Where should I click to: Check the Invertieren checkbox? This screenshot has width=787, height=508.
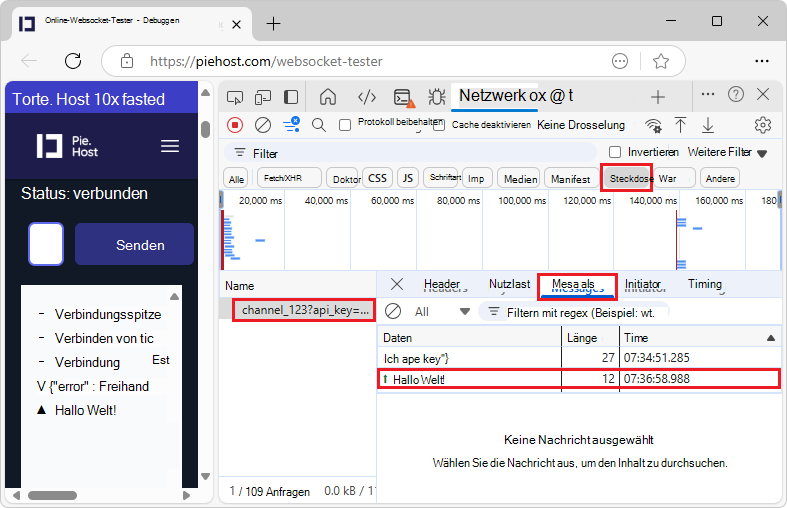point(615,152)
